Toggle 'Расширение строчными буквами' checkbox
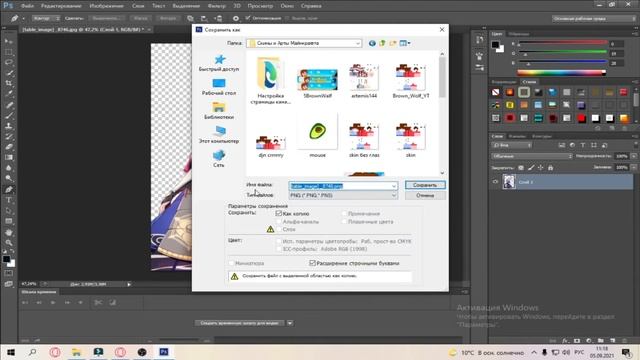Image resolution: width=640 pixels, height=360 pixels. 312,263
